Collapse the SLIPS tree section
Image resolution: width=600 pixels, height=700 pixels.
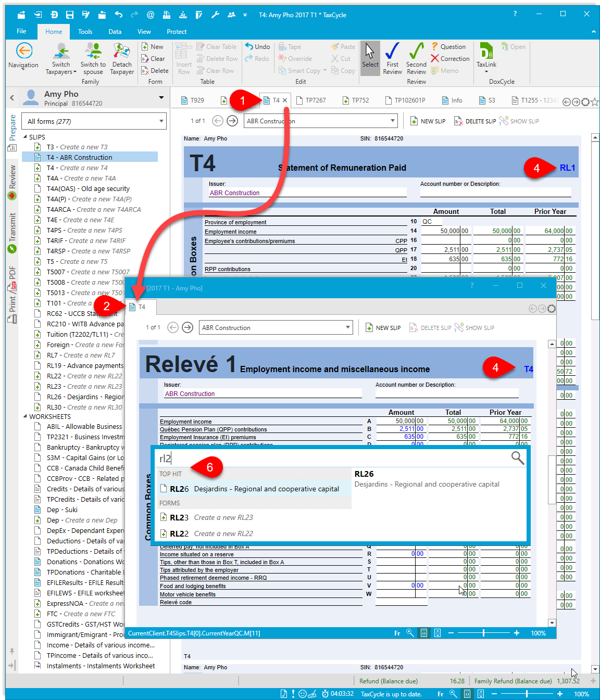coord(25,137)
